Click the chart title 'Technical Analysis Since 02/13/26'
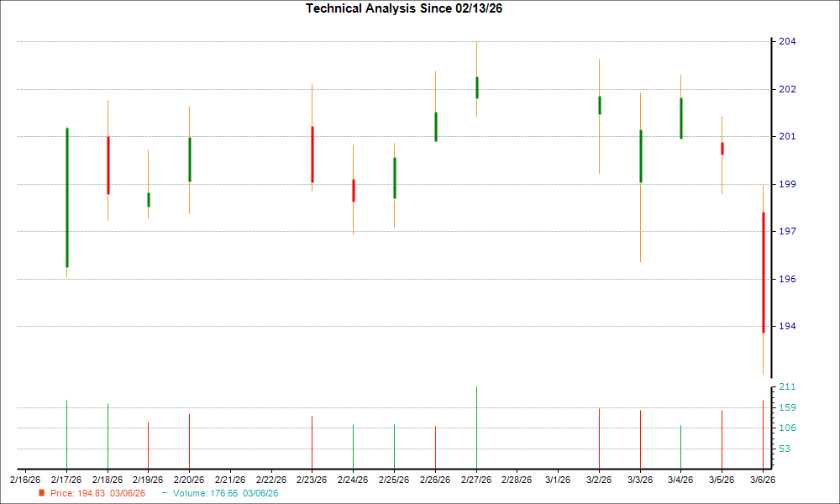840x504 pixels. (x=404, y=8)
